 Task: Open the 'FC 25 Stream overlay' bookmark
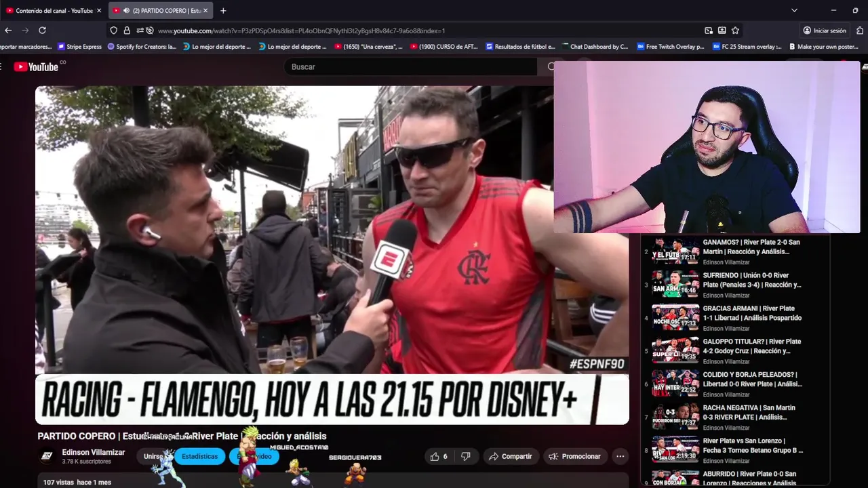[x=747, y=47]
